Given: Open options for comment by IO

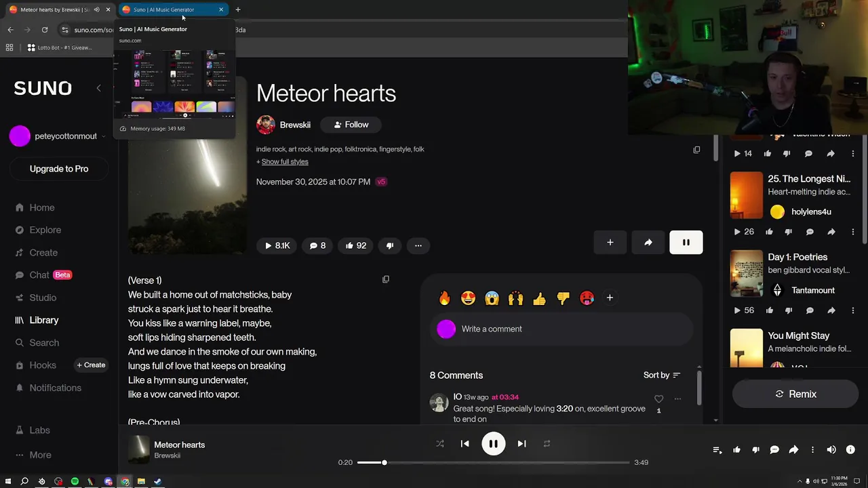Looking at the screenshot, I should pyautogui.click(x=677, y=399).
